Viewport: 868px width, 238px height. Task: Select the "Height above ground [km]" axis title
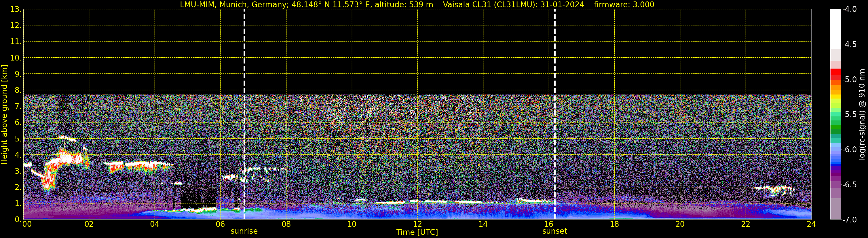coord(4,114)
